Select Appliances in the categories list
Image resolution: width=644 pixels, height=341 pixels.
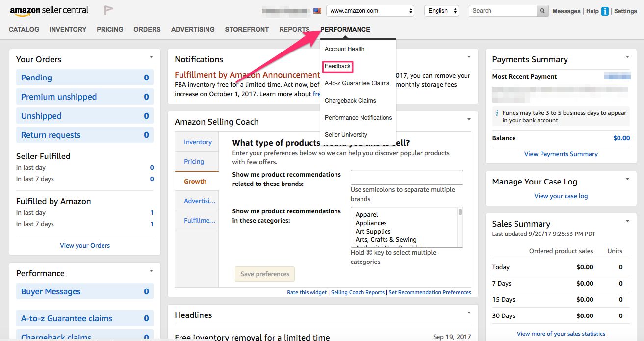pyautogui.click(x=371, y=223)
